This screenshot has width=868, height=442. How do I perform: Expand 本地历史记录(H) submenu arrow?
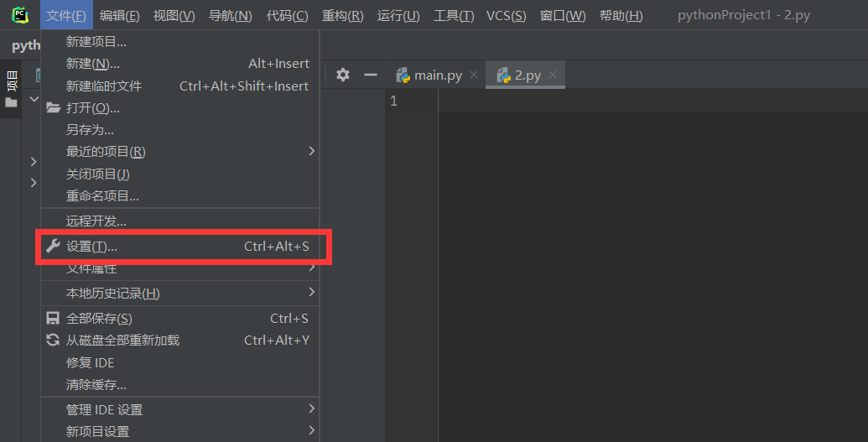pyautogui.click(x=312, y=292)
